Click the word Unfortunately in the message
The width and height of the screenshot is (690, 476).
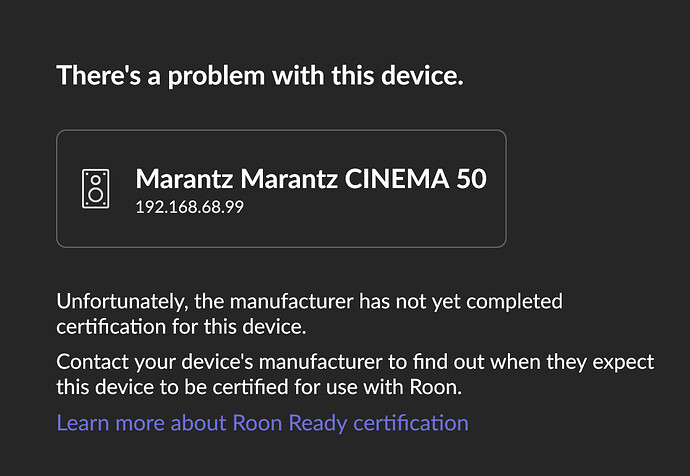pyautogui.click(x=122, y=302)
